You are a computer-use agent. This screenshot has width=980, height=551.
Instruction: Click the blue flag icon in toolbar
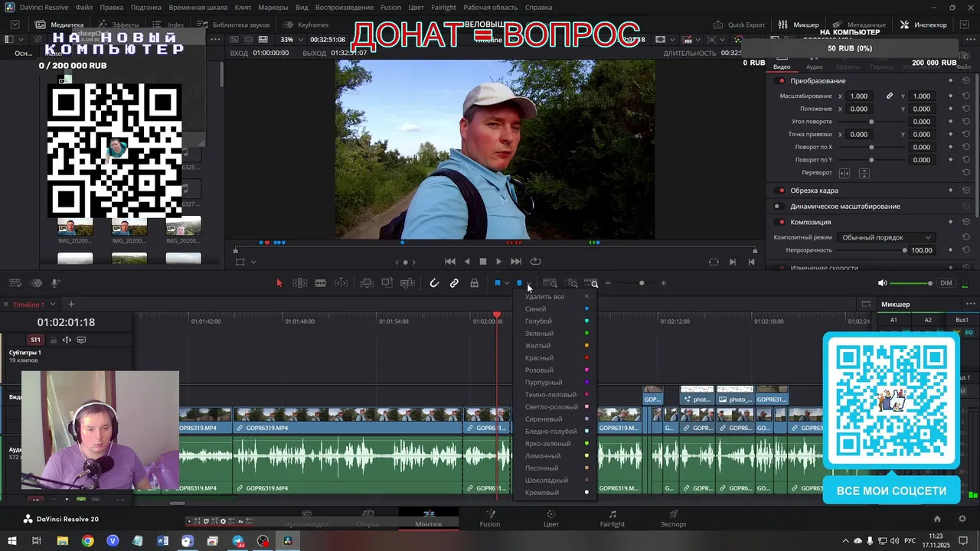(x=497, y=283)
